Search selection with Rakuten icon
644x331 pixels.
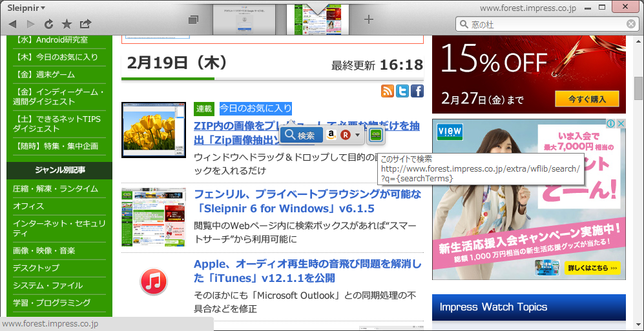pyautogui.click(x=346, y=135)
